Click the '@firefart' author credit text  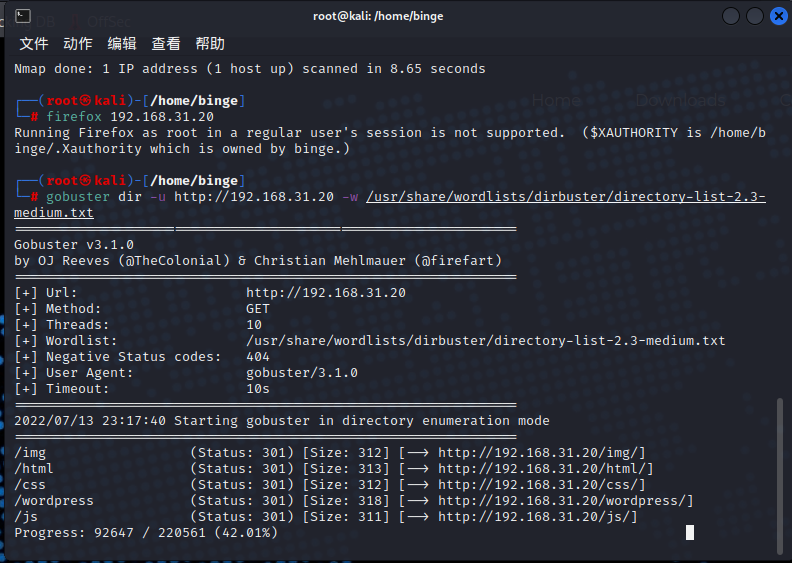[x=458, y=261]
